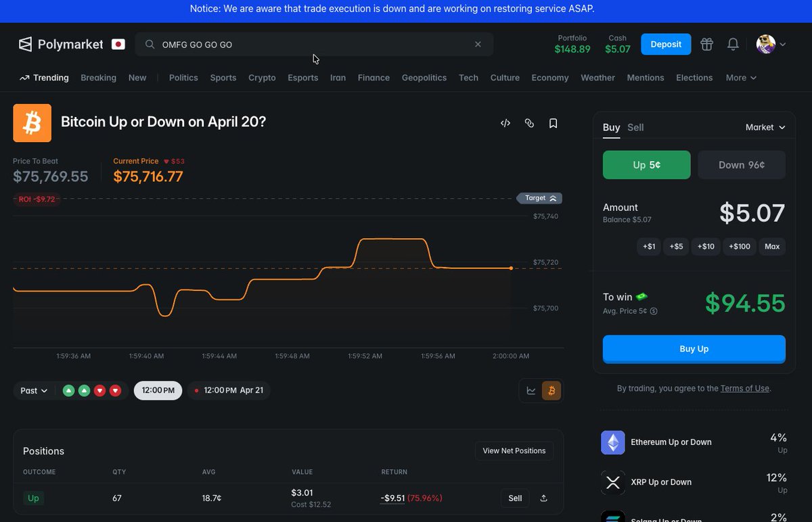The image size is (812, 522).
Task: Open the Breaking category
Action: click(98, 78)
